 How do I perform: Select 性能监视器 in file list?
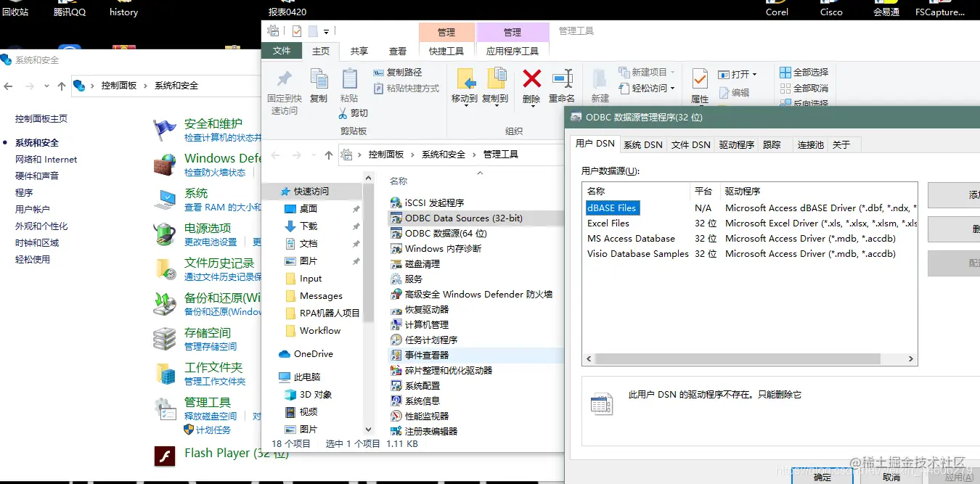420,416
